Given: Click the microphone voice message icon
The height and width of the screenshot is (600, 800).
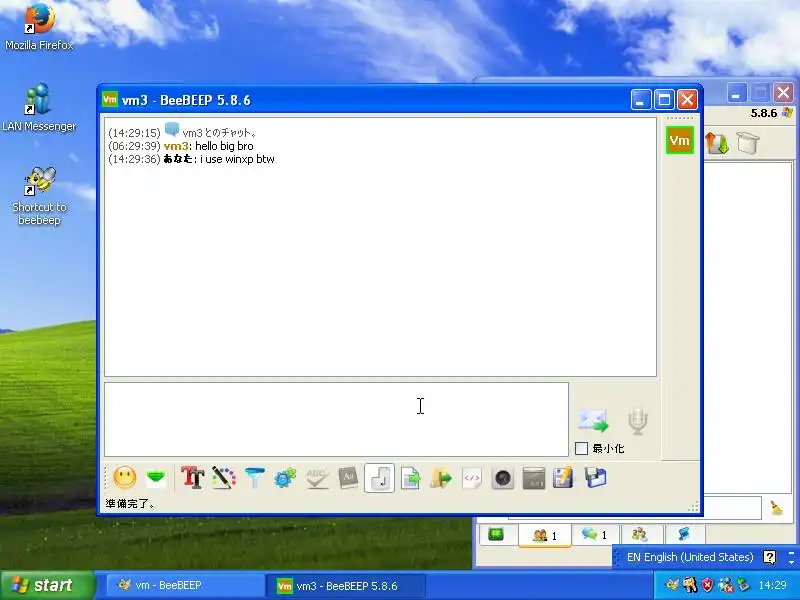Looking at the screenshot, I should 638,421.
